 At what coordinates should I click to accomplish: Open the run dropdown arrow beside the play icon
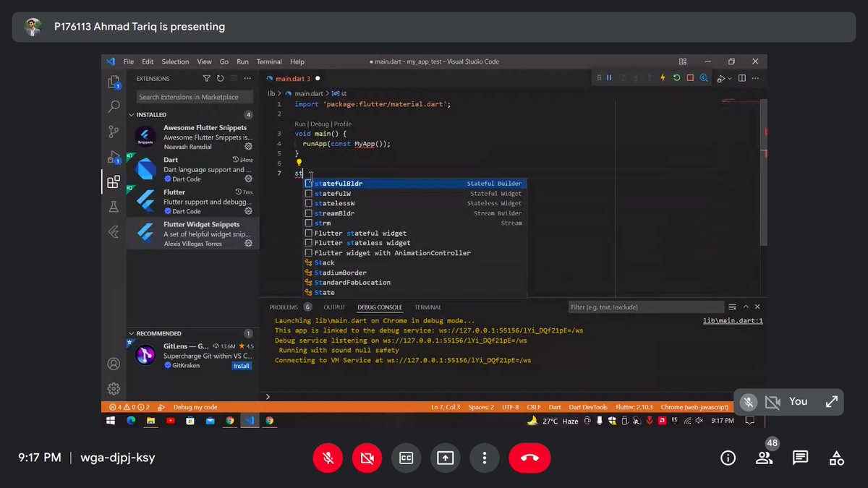[730, 78]
